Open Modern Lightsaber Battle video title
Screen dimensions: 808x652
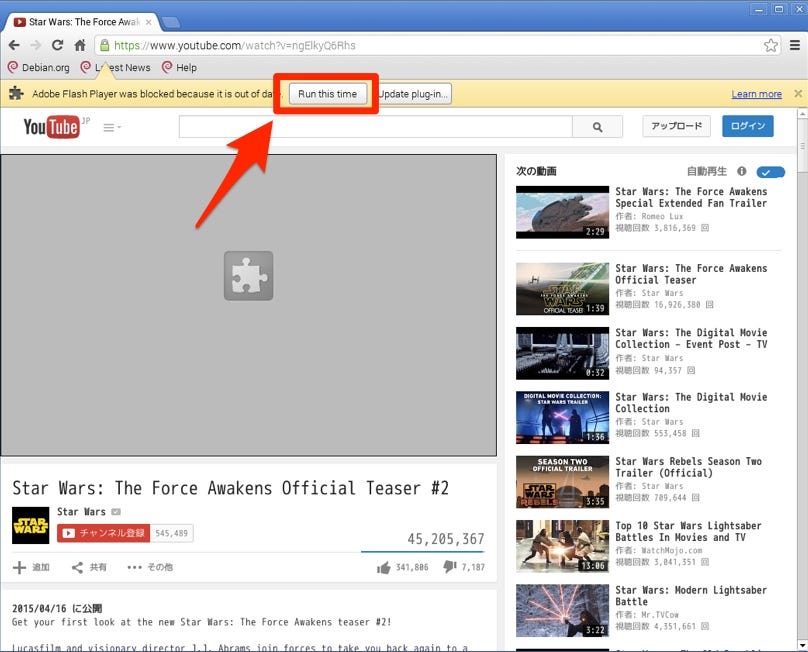pyautogui.click(x=691, y=596)
